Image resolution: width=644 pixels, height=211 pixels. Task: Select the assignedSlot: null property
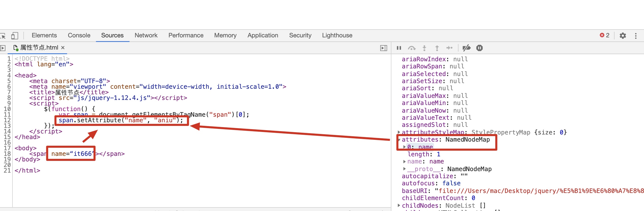click(x=435, y=125)
